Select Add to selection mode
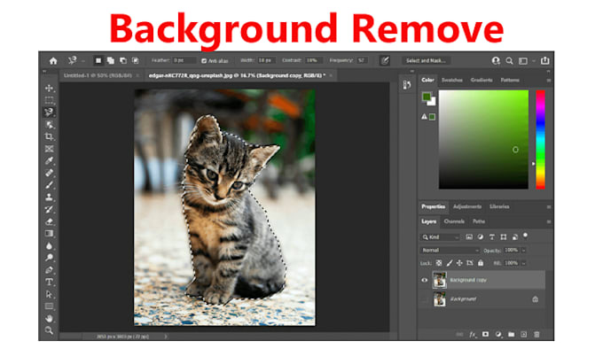Screen dimensions: 603x364 click(x=111, y=60)
